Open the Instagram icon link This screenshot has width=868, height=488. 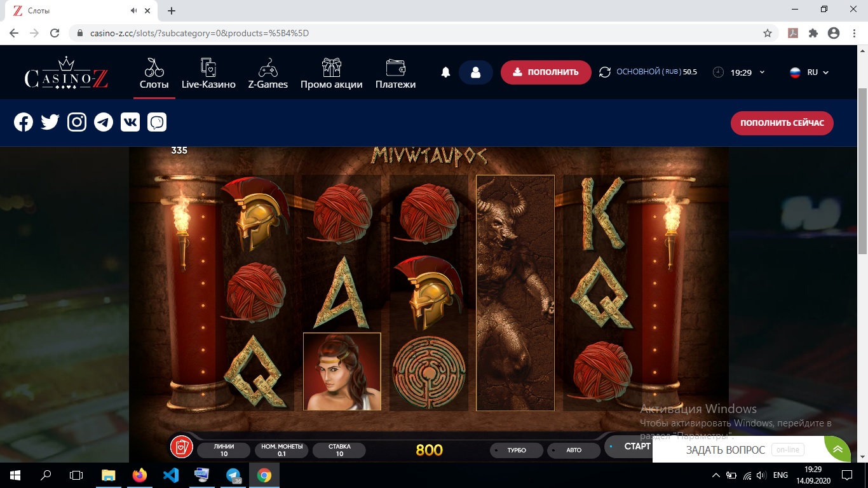tap(77, 123)
